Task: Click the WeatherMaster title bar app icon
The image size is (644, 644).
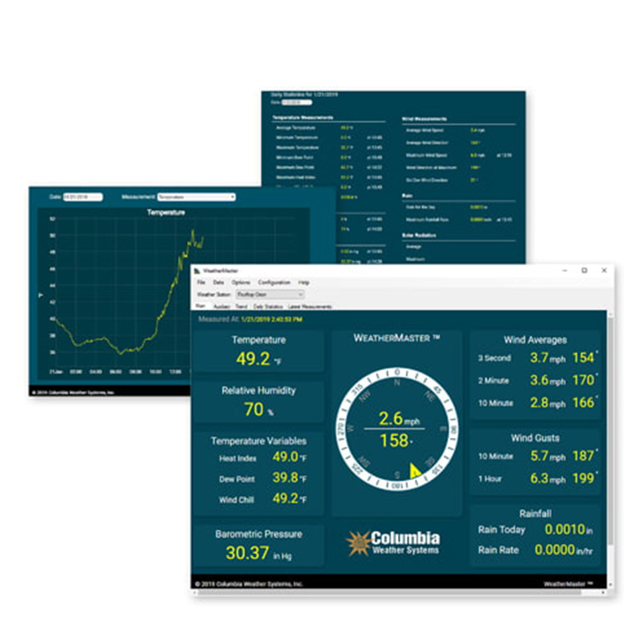Action: point(196,270)
